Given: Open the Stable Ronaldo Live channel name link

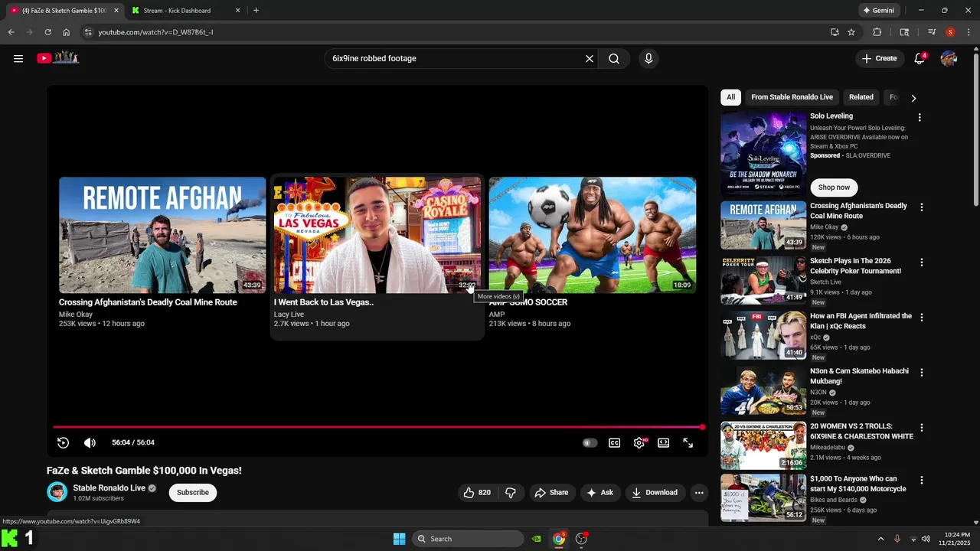Looking at the screenshot, I should tap(109, 488).
